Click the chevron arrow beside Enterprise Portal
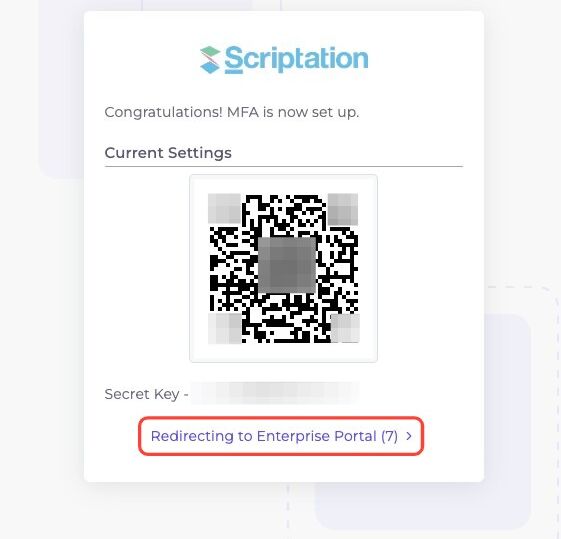 409,436
